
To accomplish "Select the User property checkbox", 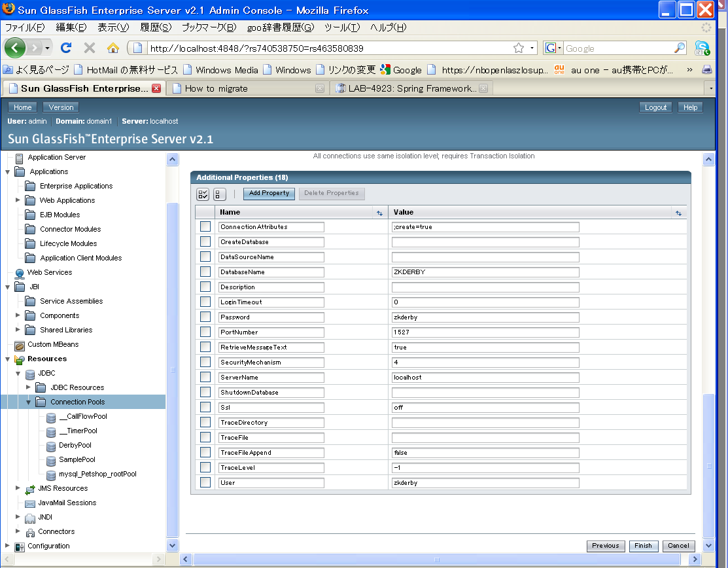I will (205, 482).
